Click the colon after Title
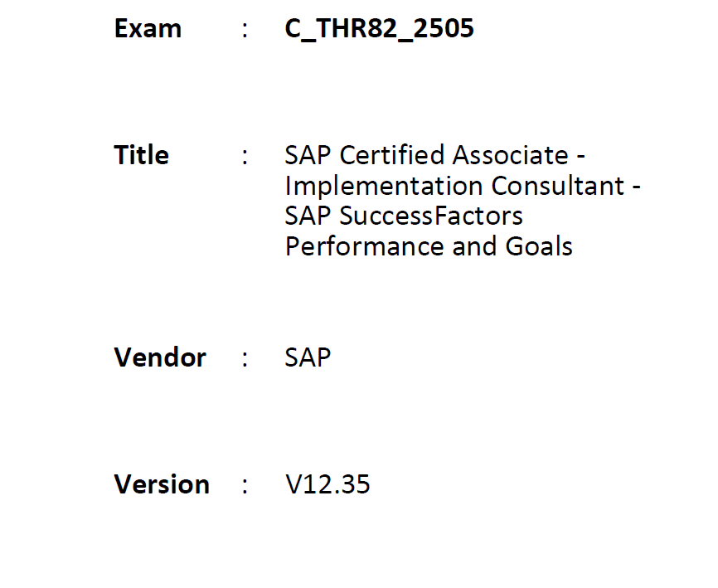Screen dimensions: 718x588 pos(245,158)
